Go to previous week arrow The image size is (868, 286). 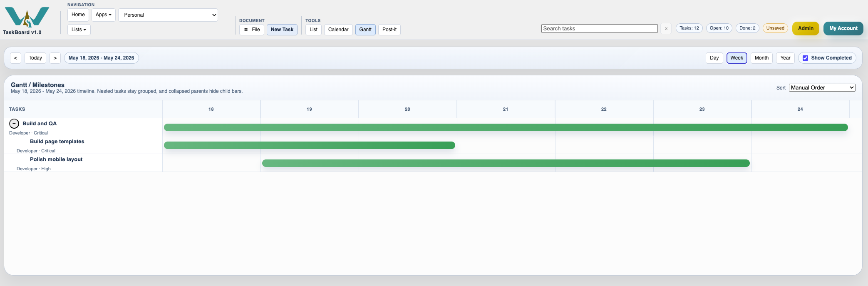pos(15,58)
